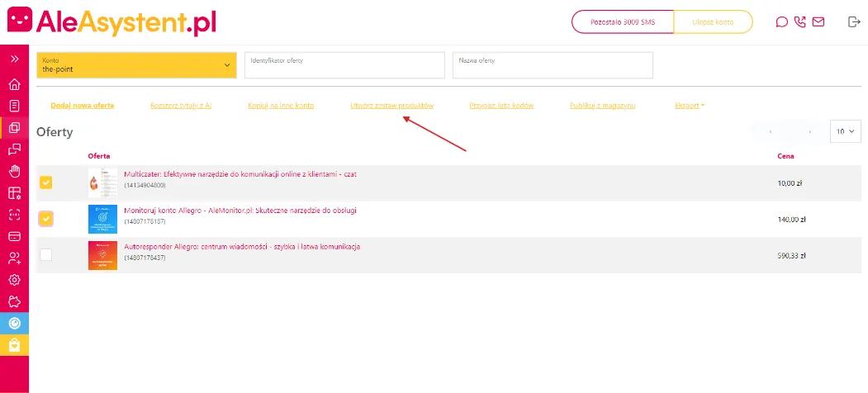This screenshot has width=868, height=393.
Task: Check the Autoresponder Allegro offer checkbox
Action: (x=46, y=254)
